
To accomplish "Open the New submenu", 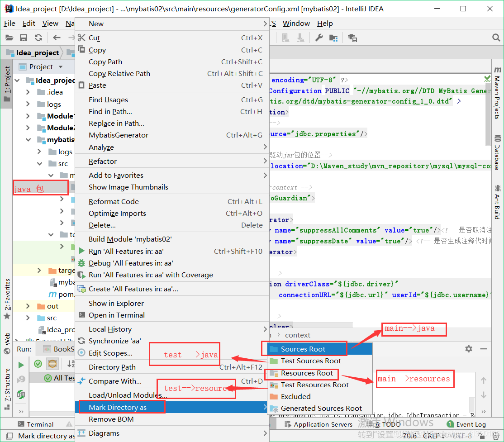I will pyautogui.click(x=172, y=24).
